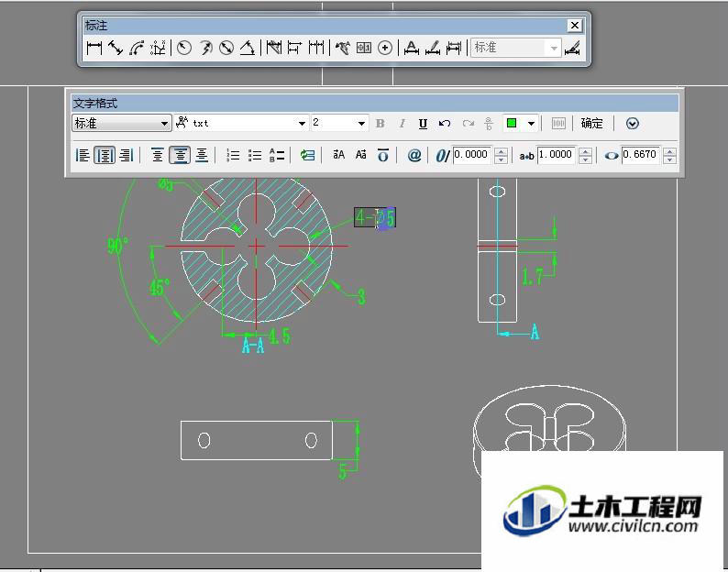The width and height of the screenshot is (728, 572).
Task: Toggle overline formatting
Action: pyautogui.click(x=382, y=155)
